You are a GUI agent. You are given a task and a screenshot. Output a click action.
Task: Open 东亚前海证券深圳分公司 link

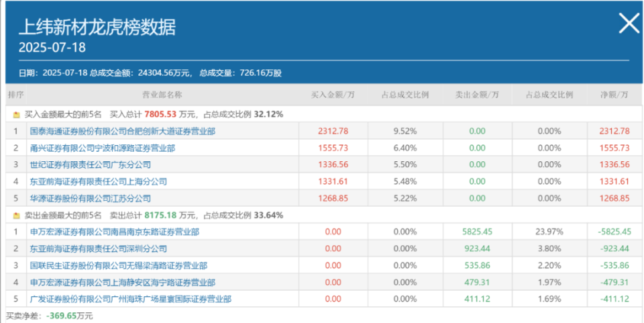[x=98, y=248]
